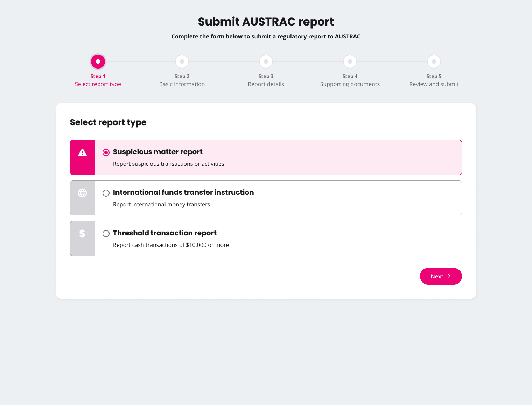This screenshot has height=405, width=532.
Task: Click the Step 1 progress circle
Action: [98, 62]
